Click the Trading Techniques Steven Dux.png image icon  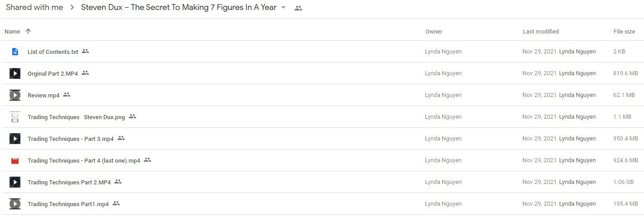(x=15, y=117)
